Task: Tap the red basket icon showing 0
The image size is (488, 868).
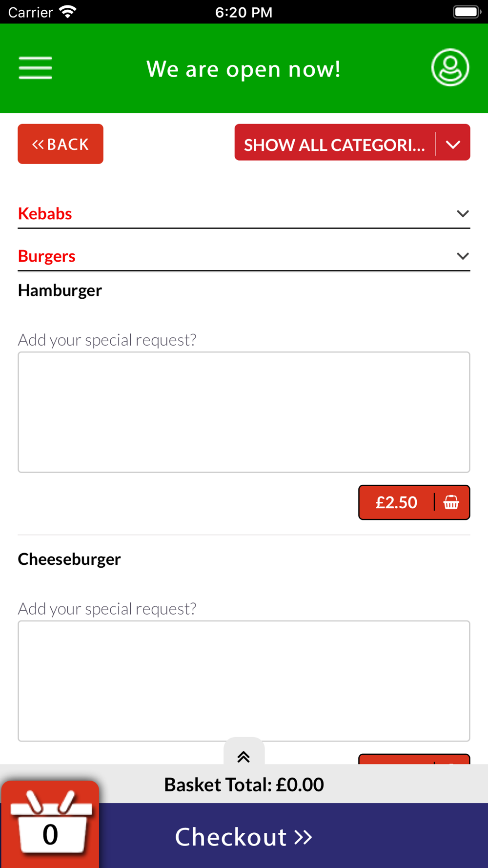Action: 50,824
